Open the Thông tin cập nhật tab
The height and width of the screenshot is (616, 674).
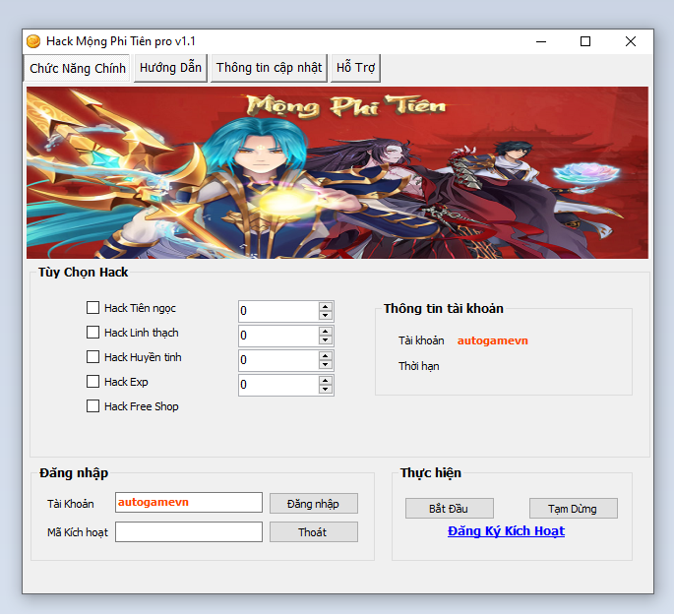tap(269, 68)
